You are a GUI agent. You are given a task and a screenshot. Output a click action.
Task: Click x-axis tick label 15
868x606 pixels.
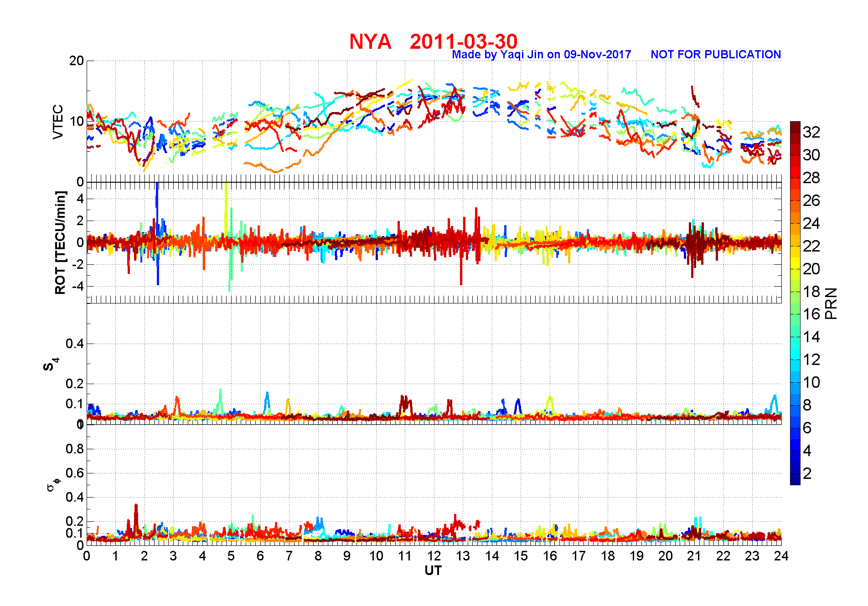[521, 556]
